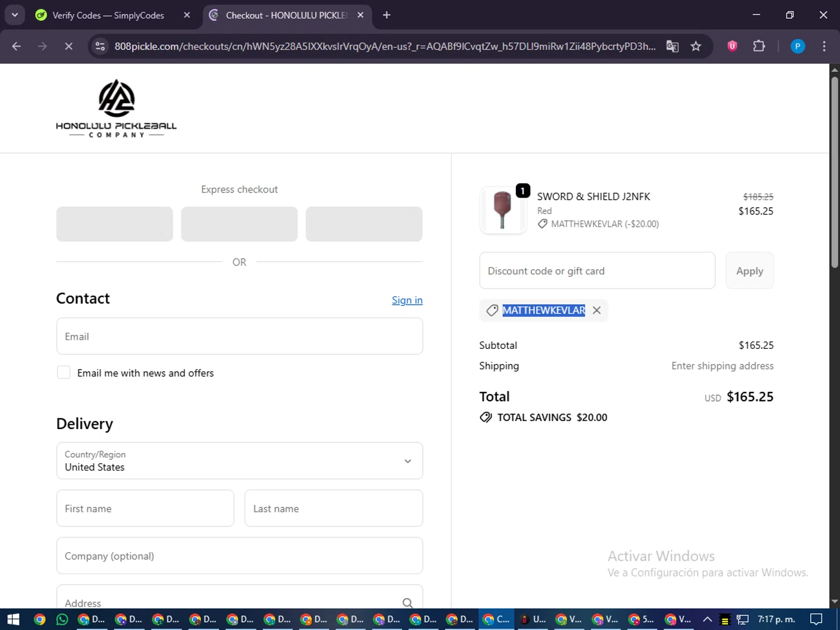Click the TOTAL SAVINGS tag icon
This screenshot has height=630, width=840.
click(486, 417)
